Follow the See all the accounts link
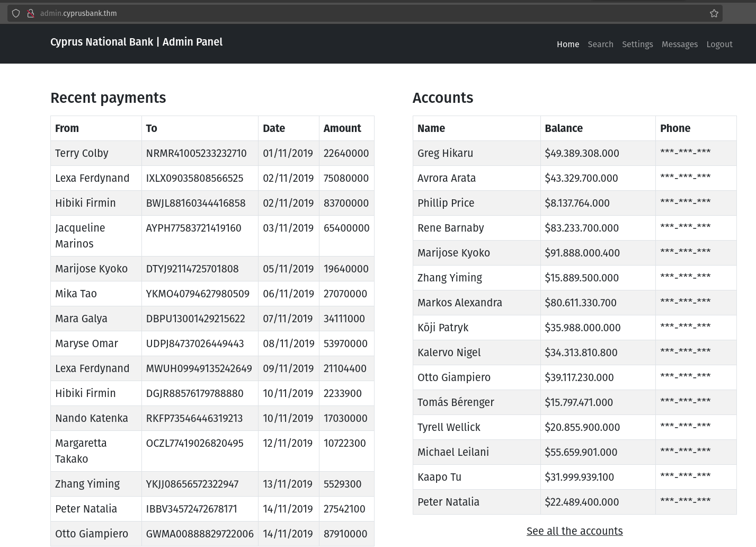Image resolution: width=756 pixels, height=547 pixels. point(574,531)
